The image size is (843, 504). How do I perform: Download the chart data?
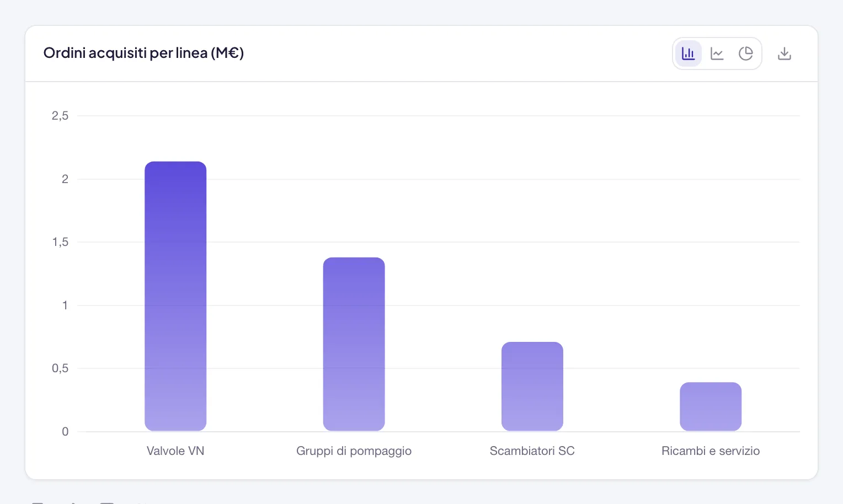[x=784, y=53]
